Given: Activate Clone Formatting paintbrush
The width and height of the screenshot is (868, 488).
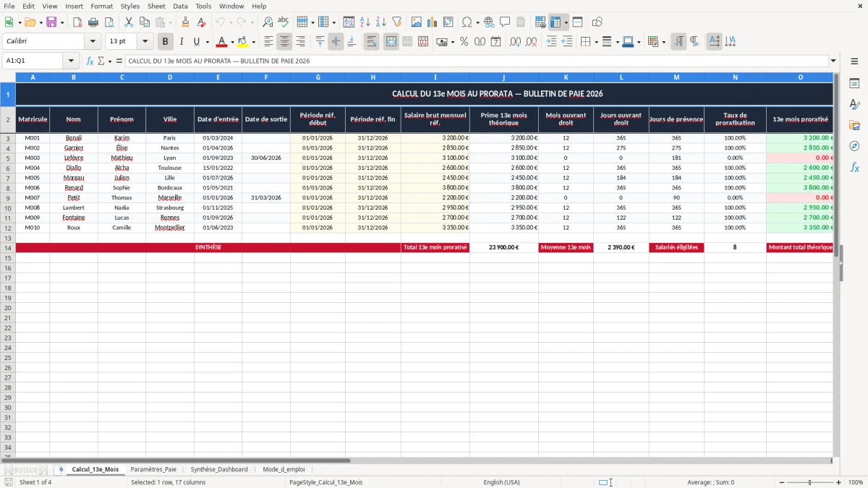Looking at the screenshot, I should pos(186,22).
